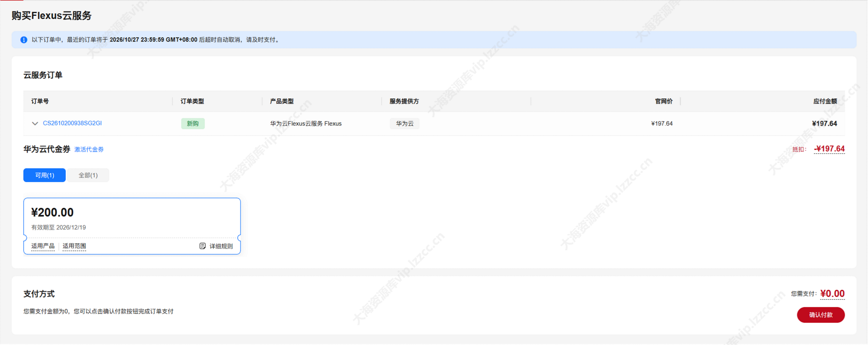
Task: Open 详细规则 of the voucher
Action: click(x=221, y=246)
